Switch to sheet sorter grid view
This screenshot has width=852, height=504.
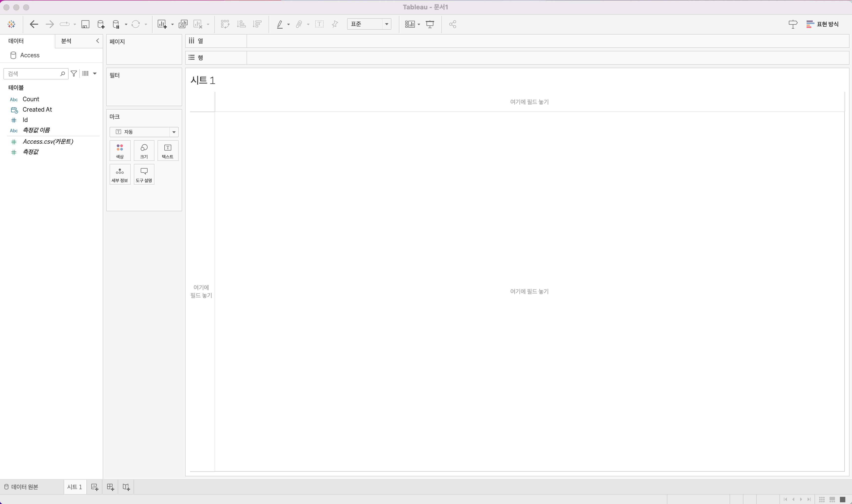(822, 499)
